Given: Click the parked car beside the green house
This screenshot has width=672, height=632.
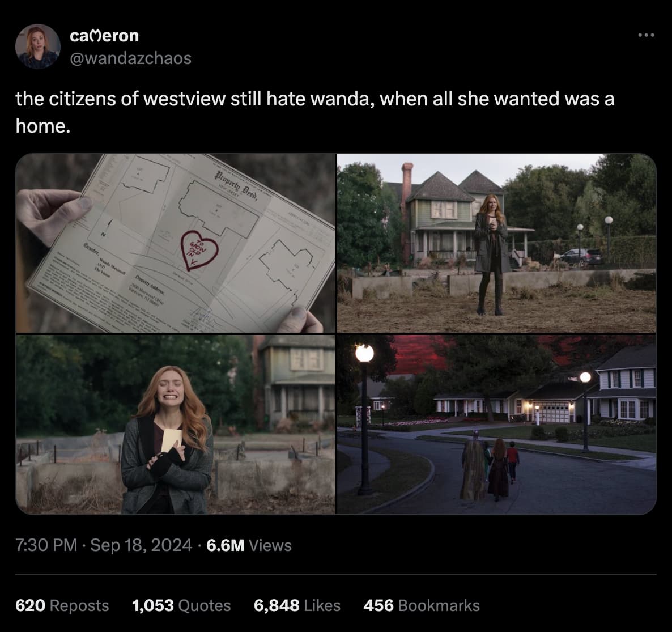Looking at the screenshot, I should click(582, 256).
